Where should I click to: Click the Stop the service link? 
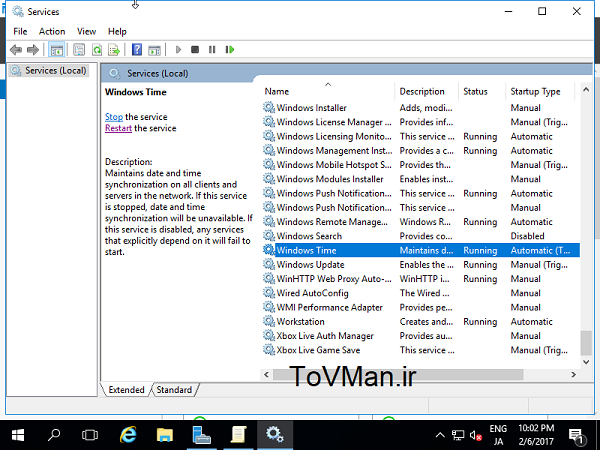point(114,117)
